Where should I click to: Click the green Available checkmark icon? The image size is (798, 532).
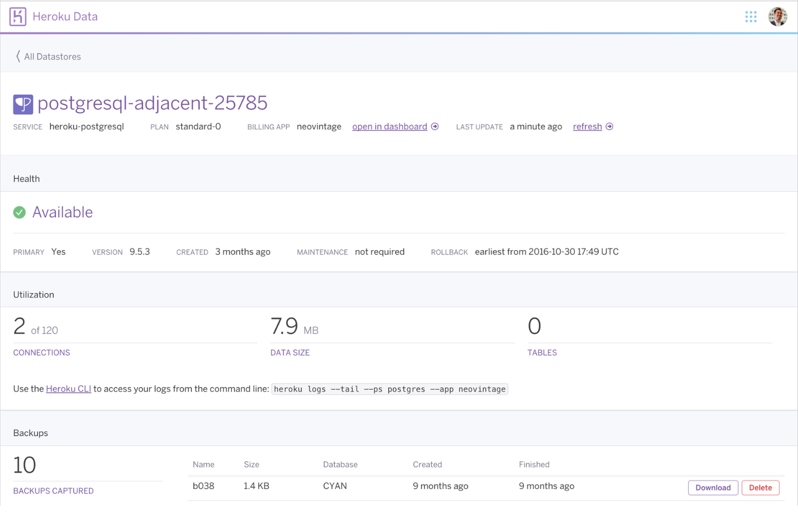pyautogui.click(x=19, y=212)
